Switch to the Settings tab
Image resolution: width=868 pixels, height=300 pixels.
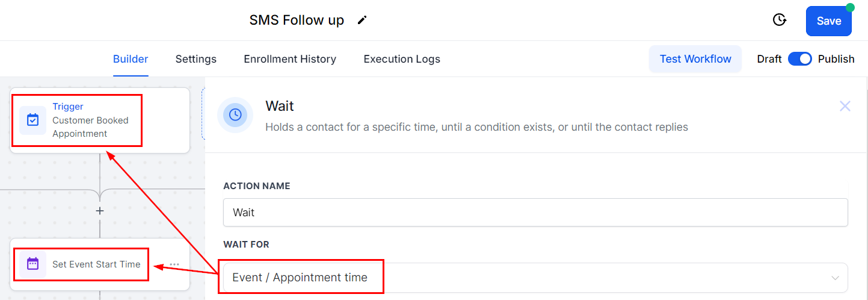coord(195,59)
